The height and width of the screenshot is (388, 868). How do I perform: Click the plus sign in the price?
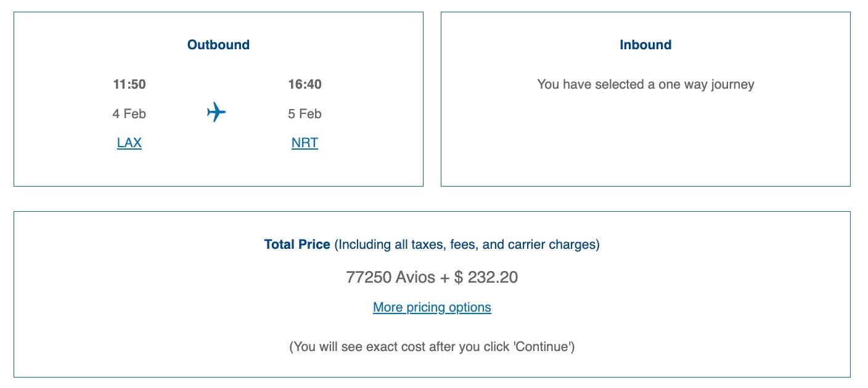(444, 277)
